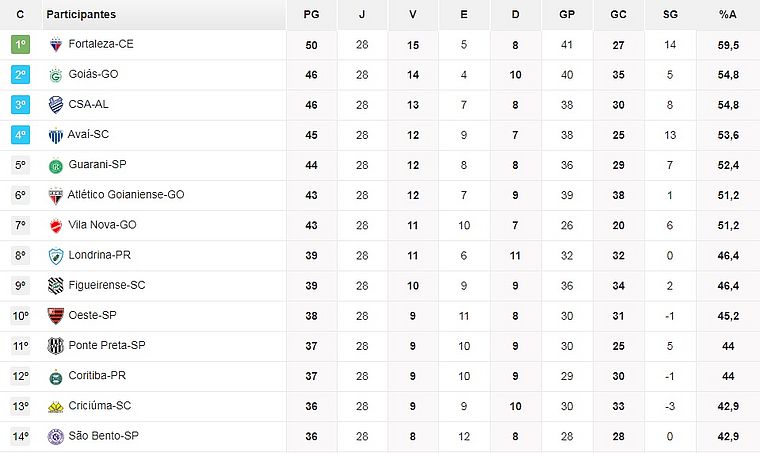Click the CSA-AL team crest

tap(56, 105)
